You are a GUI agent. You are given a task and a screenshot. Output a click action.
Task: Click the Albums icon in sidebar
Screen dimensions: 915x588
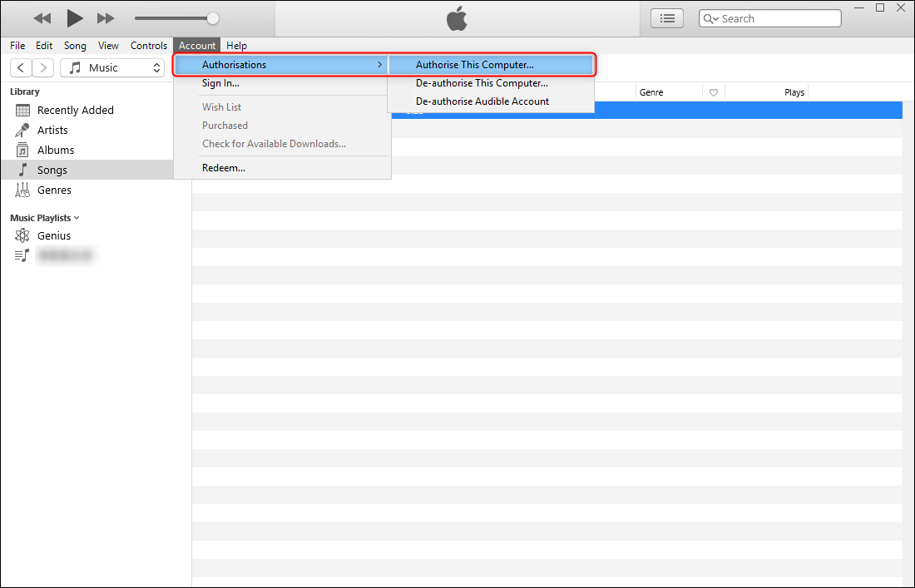[22, 150]
